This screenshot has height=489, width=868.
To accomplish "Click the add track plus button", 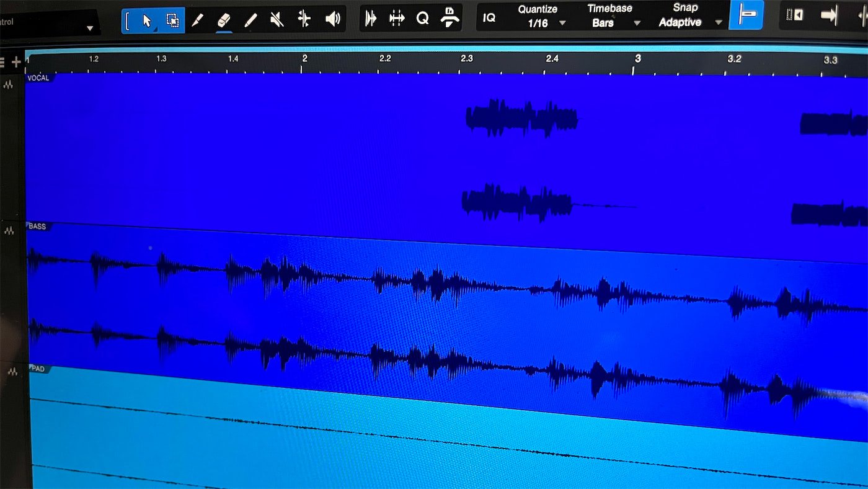I will point(16,62).
